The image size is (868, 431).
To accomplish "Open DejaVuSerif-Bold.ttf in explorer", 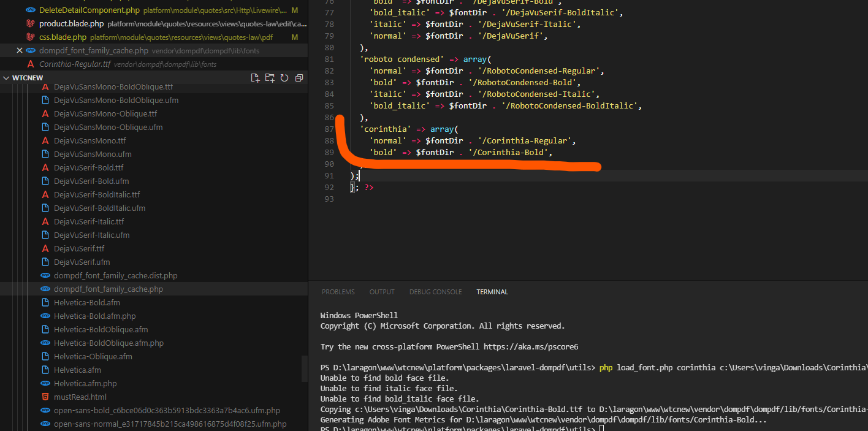I will (89, 167).
